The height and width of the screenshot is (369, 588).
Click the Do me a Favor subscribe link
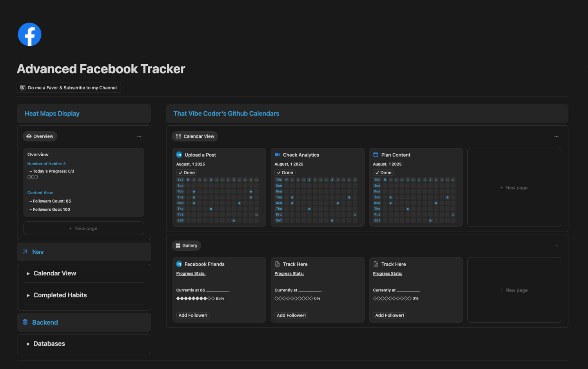[x=72, y=88]
